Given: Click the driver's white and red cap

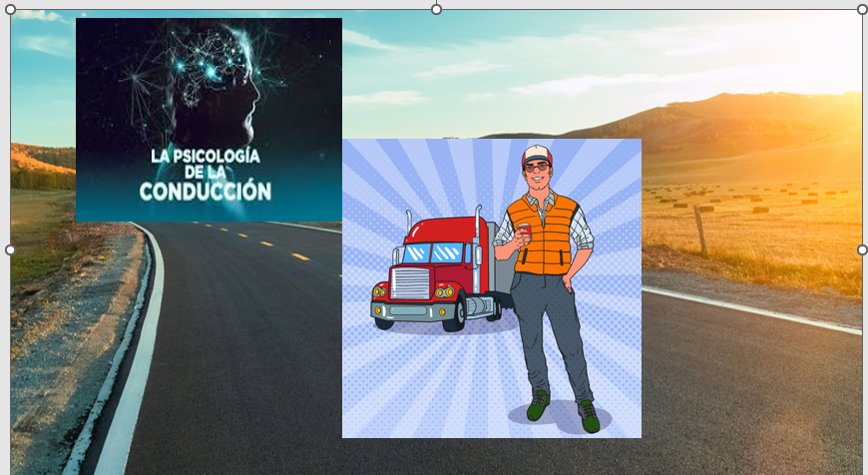Looking at the screenshot, I should click(x=537, y=153).
